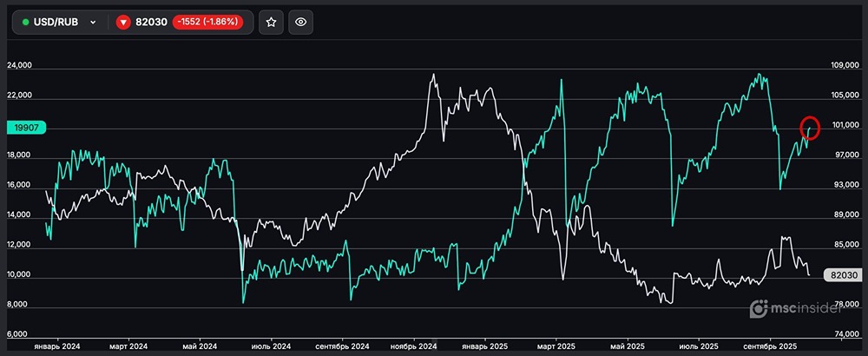Click the 22,000 left axis label
Viewport: 868px width, 356px height.
click(19, 96)
